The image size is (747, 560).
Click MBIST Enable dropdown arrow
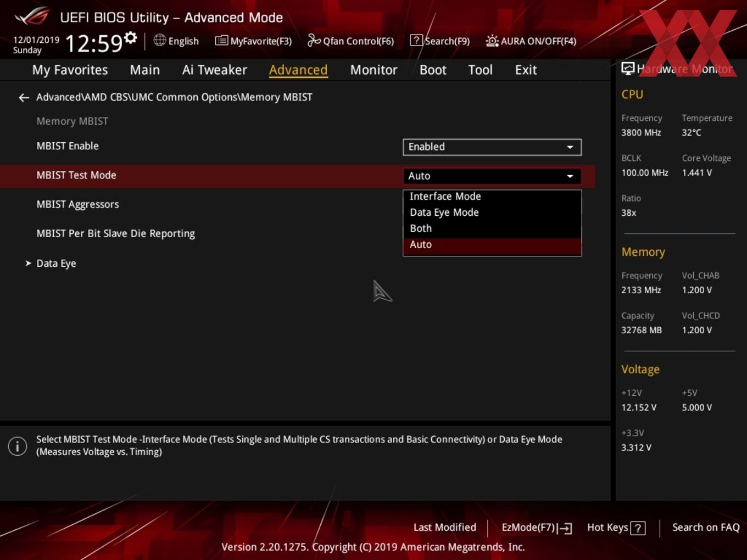click(x=570, y=147)
